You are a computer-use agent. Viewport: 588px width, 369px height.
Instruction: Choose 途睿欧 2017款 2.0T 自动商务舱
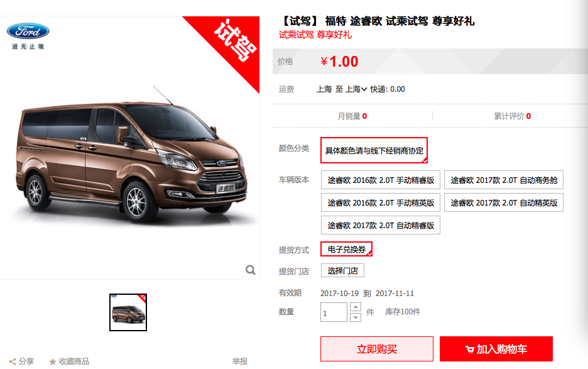pos(504,180)
